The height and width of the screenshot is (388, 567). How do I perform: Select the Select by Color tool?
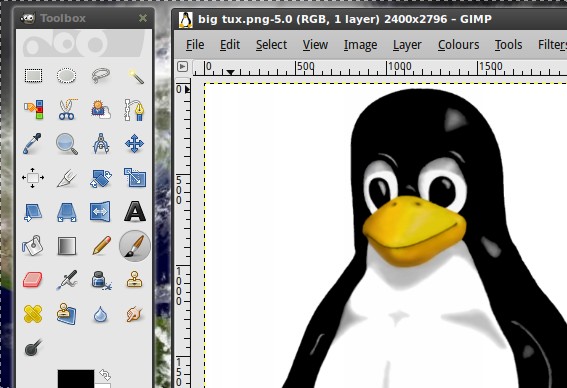click(34, 110)
